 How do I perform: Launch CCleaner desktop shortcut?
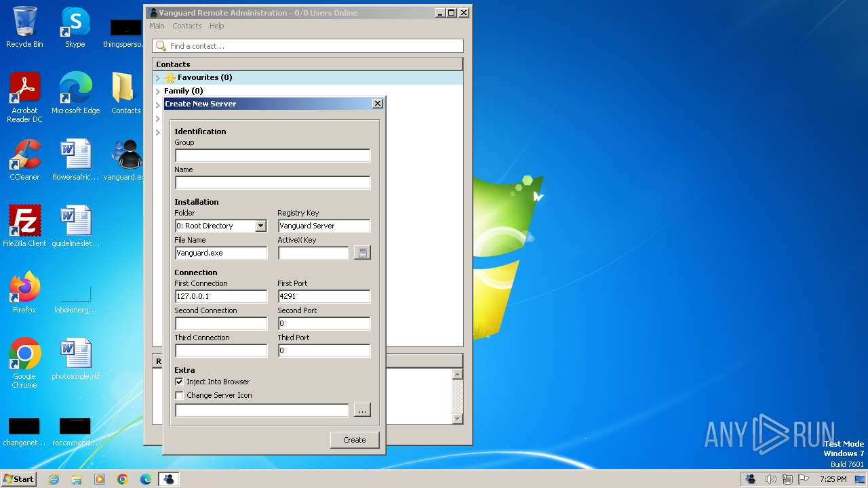click(24, 160)
